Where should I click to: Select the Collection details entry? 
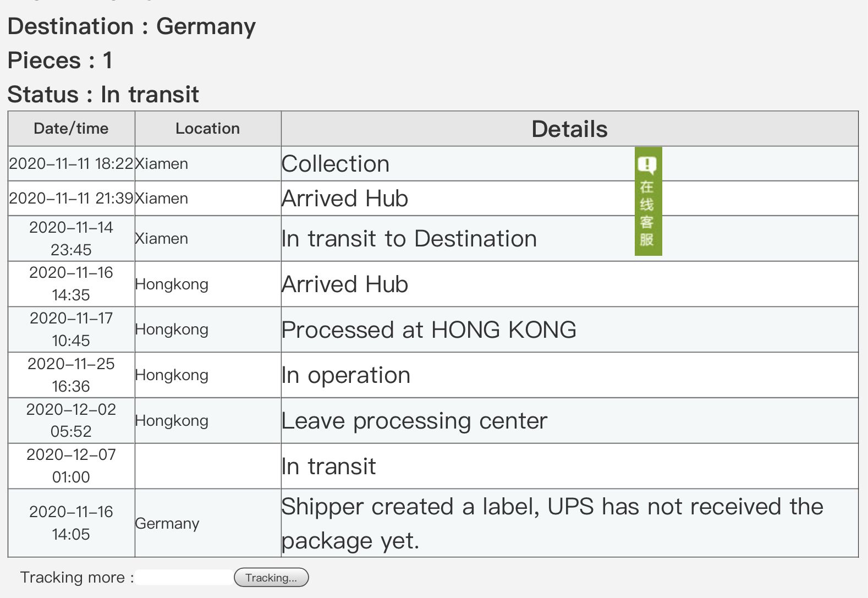pyautogui.click(x=336, y=164)
